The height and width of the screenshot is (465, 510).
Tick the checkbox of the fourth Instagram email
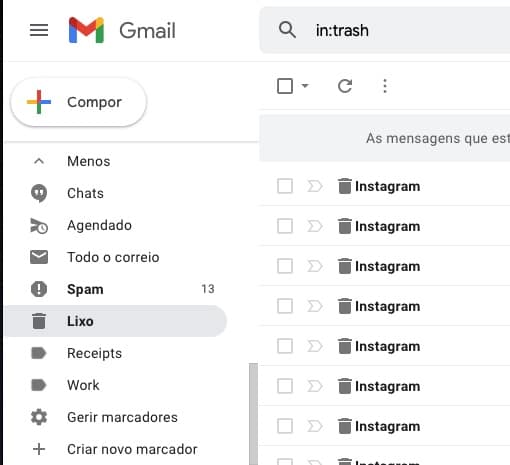pos(285,306)
